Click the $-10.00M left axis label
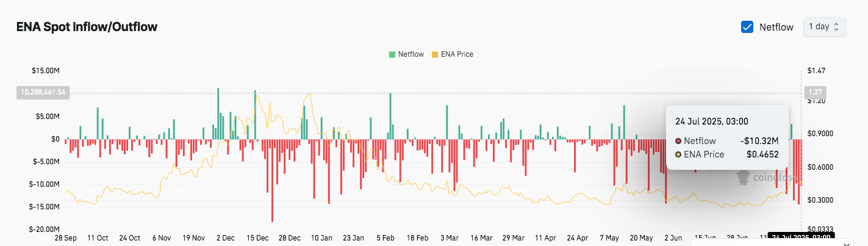This screenshot has height=246, width=868. (x=45, y=184)
